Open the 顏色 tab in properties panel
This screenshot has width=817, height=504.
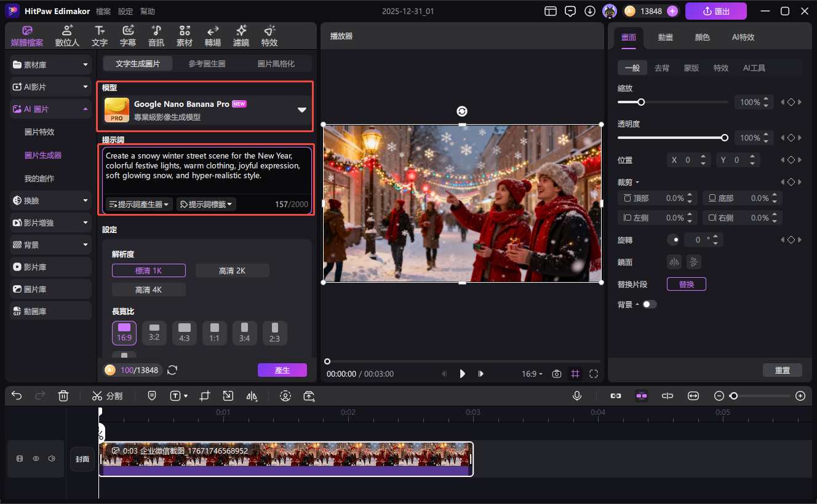(x=702, y=37)
